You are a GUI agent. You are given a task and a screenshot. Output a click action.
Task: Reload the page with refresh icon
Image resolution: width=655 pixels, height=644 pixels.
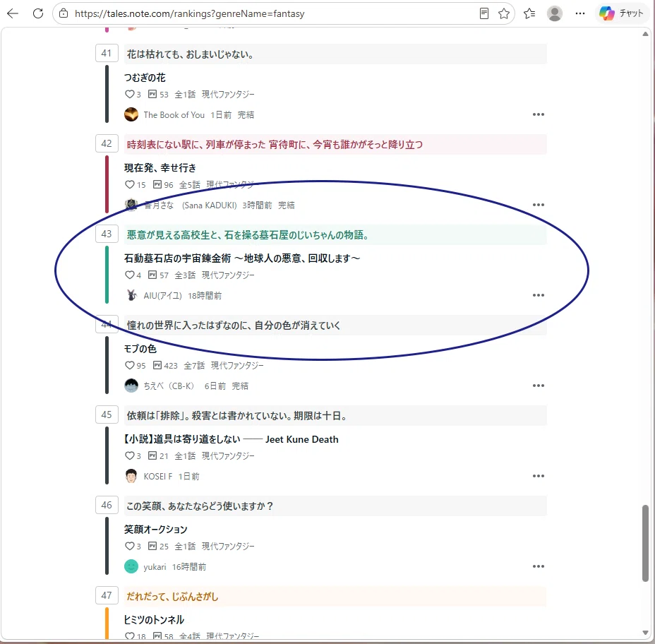click(38, 13)
